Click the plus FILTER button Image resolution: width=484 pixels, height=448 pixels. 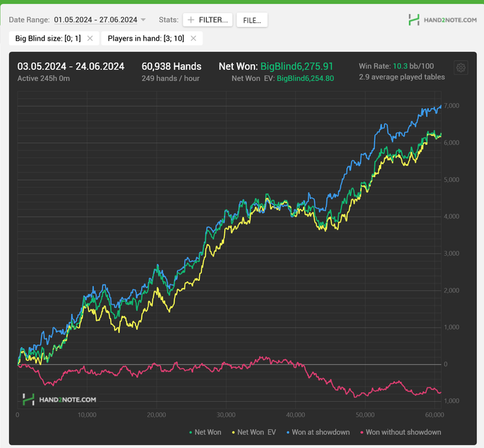pos(207,20)
